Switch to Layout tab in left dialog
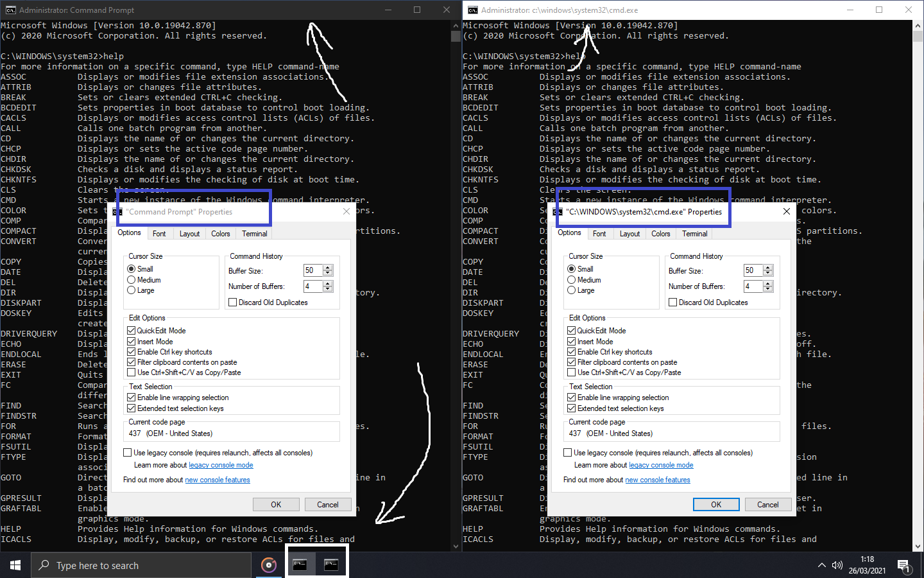Viewport: 924px width, 578px height. (x=189, y=234)
